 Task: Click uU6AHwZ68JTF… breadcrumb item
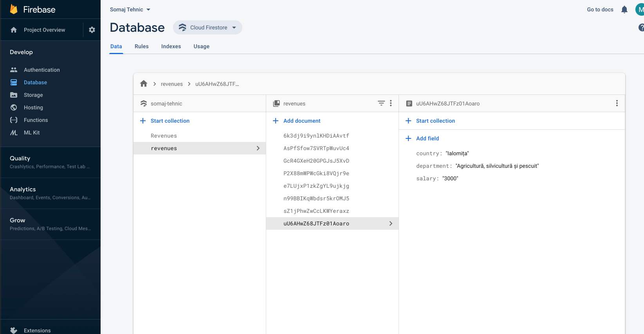pyautogui.click(x=217, y=84)
